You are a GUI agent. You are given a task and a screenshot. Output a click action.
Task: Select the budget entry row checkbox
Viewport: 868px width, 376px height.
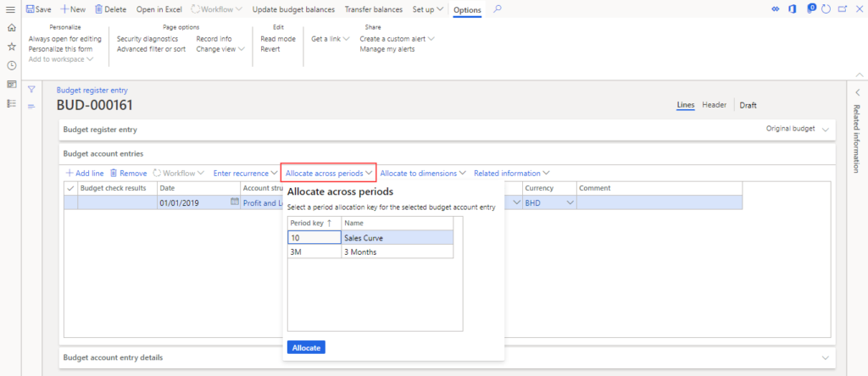(x=70, y=203)
